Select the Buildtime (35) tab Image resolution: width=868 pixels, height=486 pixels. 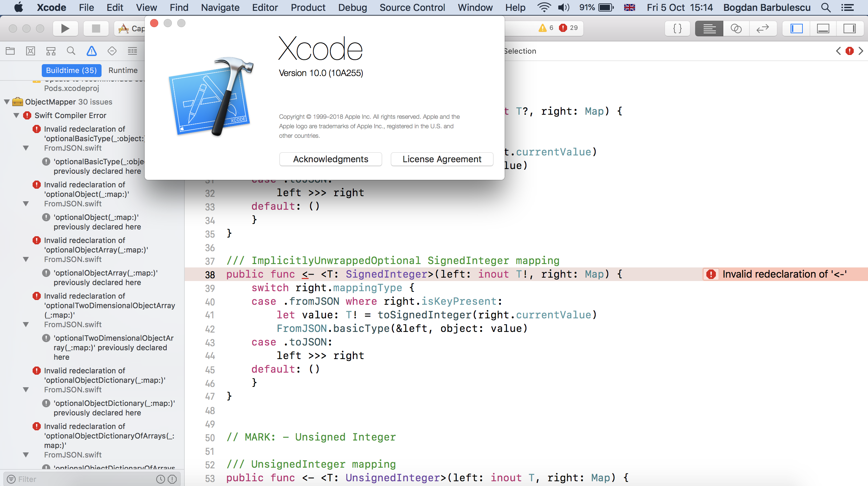tap(71, 70)
